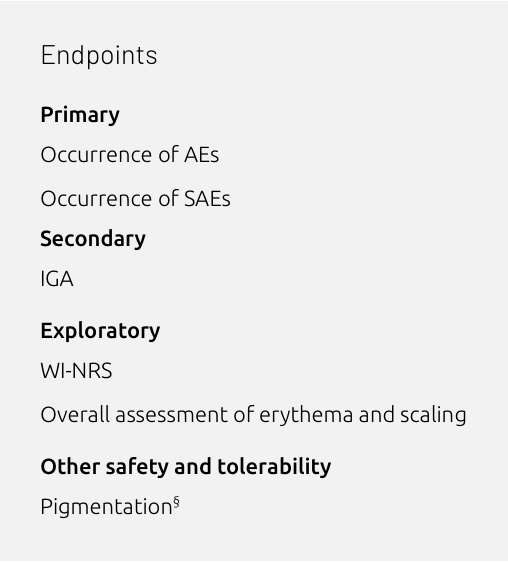Click the SAEs abbreviation
This screenshot has height=562, width=508.
point(207,199)
